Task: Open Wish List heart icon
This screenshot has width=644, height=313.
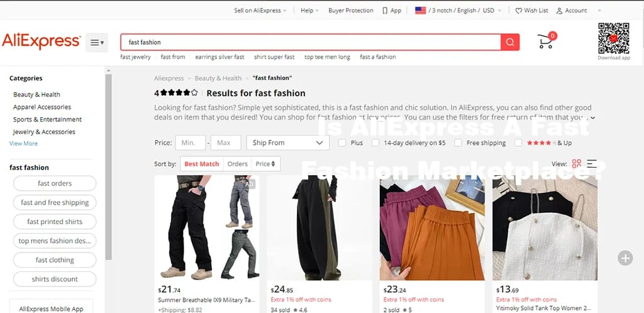Action: (x=519, y=11)
